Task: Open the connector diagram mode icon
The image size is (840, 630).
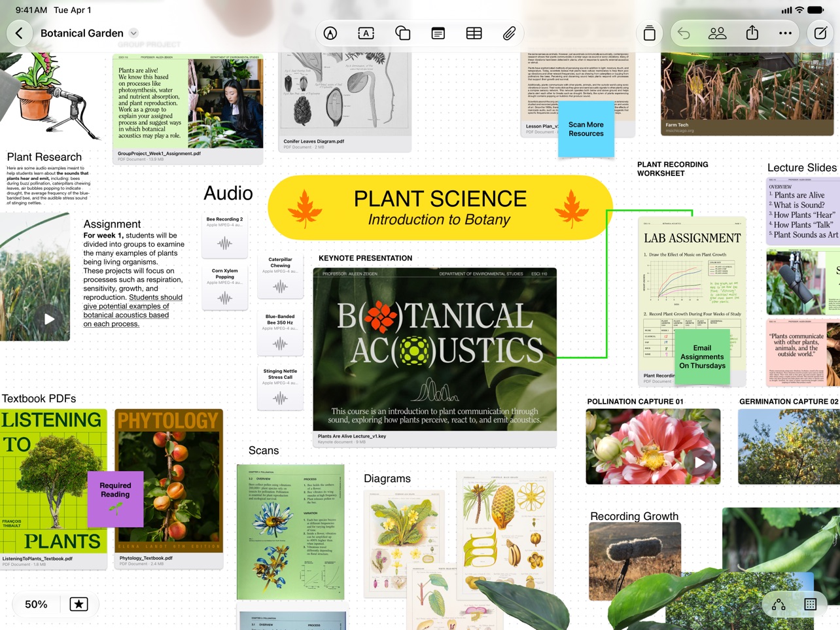Action: click(779, 604)
